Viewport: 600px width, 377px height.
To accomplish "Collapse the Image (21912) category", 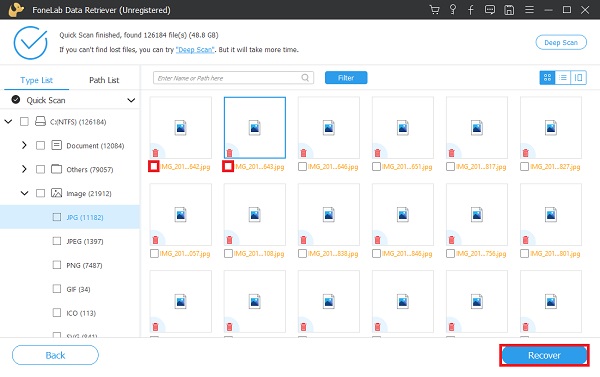I will (x=24, y=193).
